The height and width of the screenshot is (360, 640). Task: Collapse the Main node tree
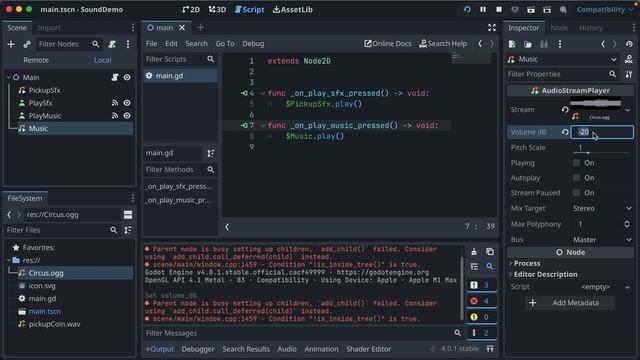pyautogui.click(x=9, y=77)
